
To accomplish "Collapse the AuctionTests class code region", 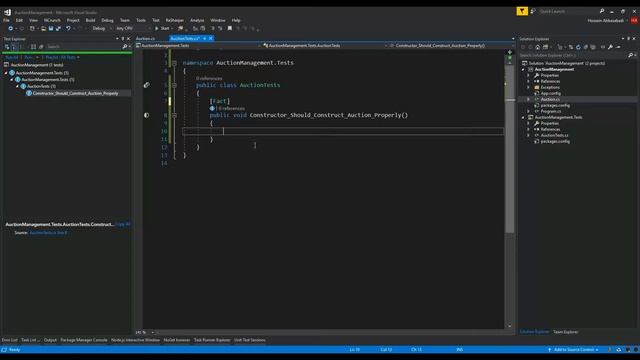I will [174, 85].
